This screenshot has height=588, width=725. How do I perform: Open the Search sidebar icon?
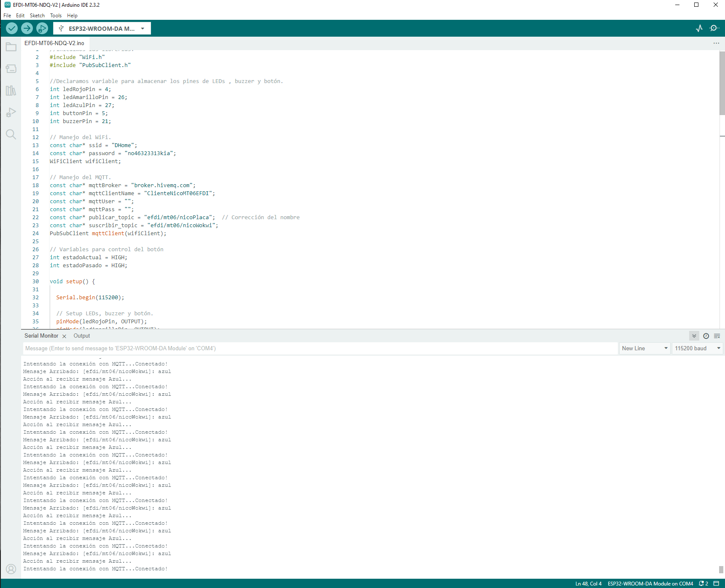click(x=11, y=134)
